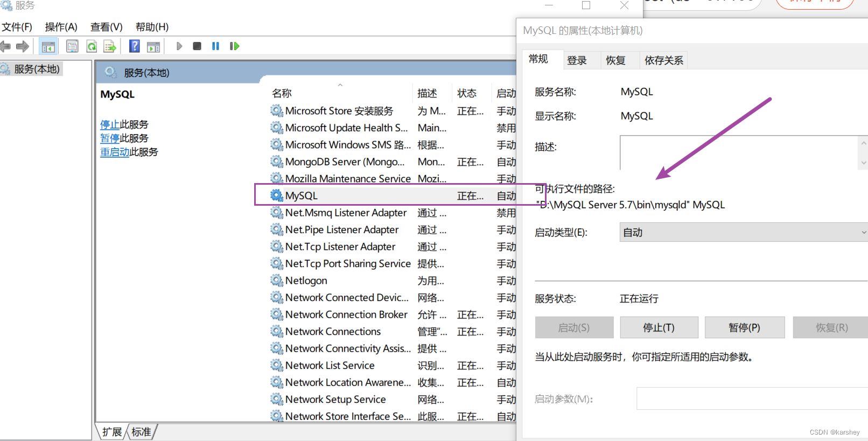
Task: Switch to the 标准 bottom tab
Action: (142, 432)
